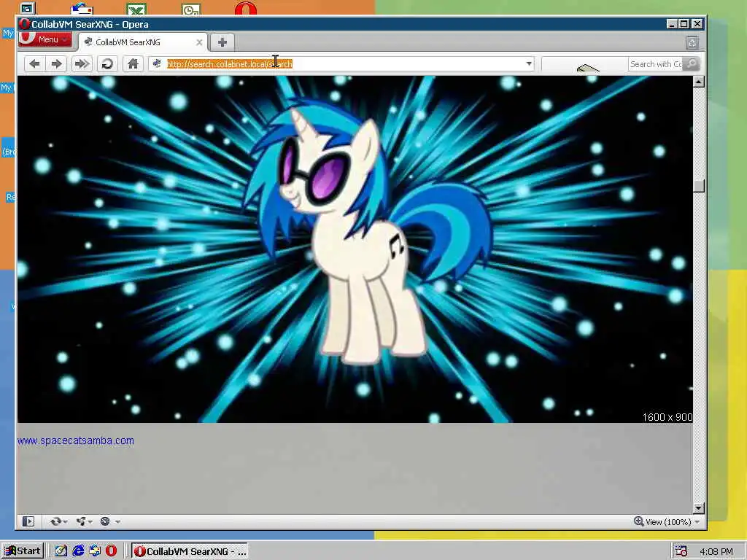Open Opera Link sync status dropdown
Screen dimensions: 747x560
pyautogui.click(x=58, y=522)
